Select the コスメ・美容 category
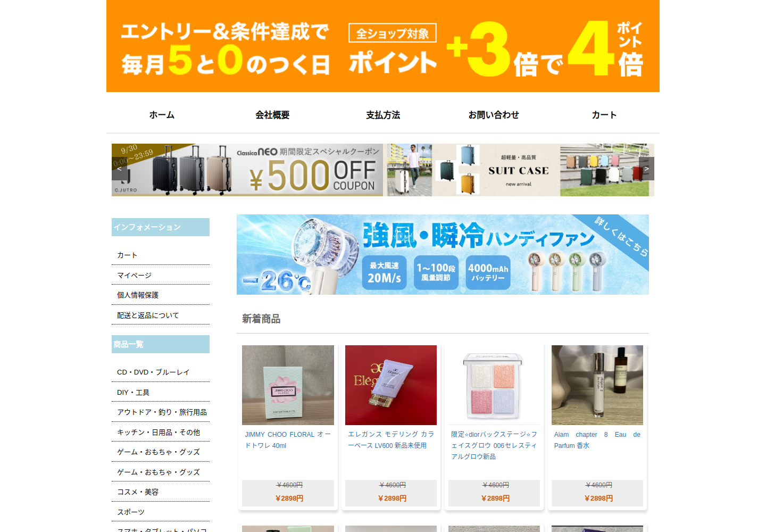Viewport: 766px width, 532px height. [x=138, y=492]
